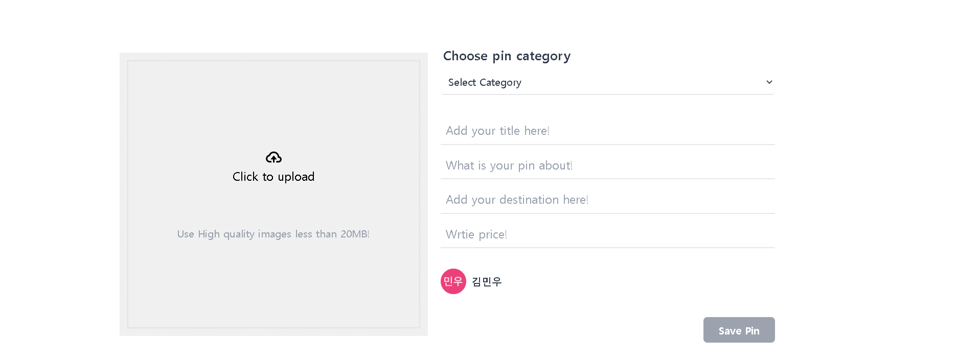Click the right end of the price field
Image resolution: width=980 pixels, height=360 pixels.
coord(757,234)
